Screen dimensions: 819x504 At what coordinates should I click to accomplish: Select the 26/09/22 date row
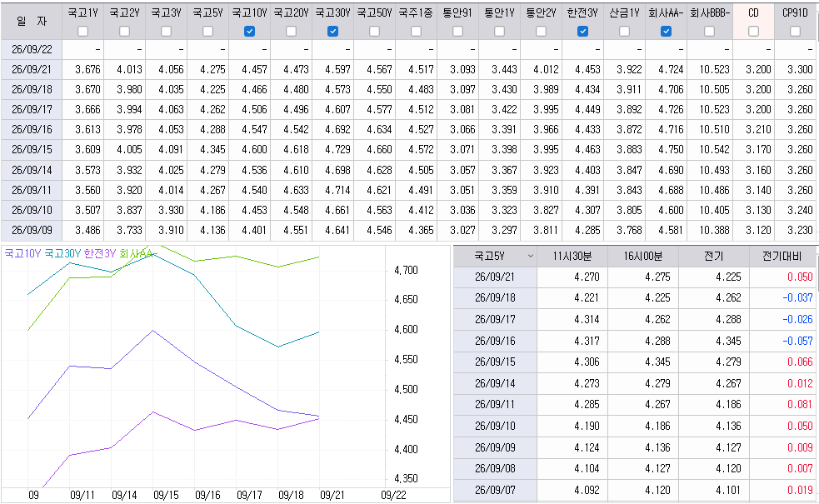[x=32, y=50]
